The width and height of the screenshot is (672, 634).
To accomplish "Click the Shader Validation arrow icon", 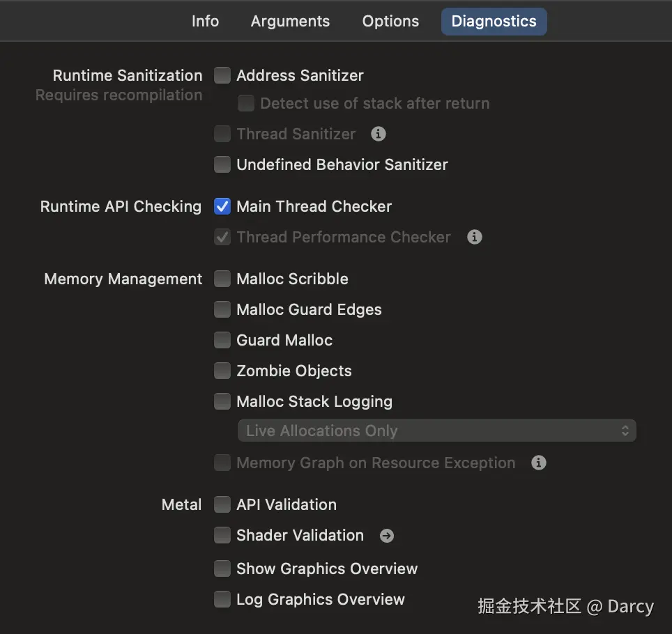I will coord(387,535).
